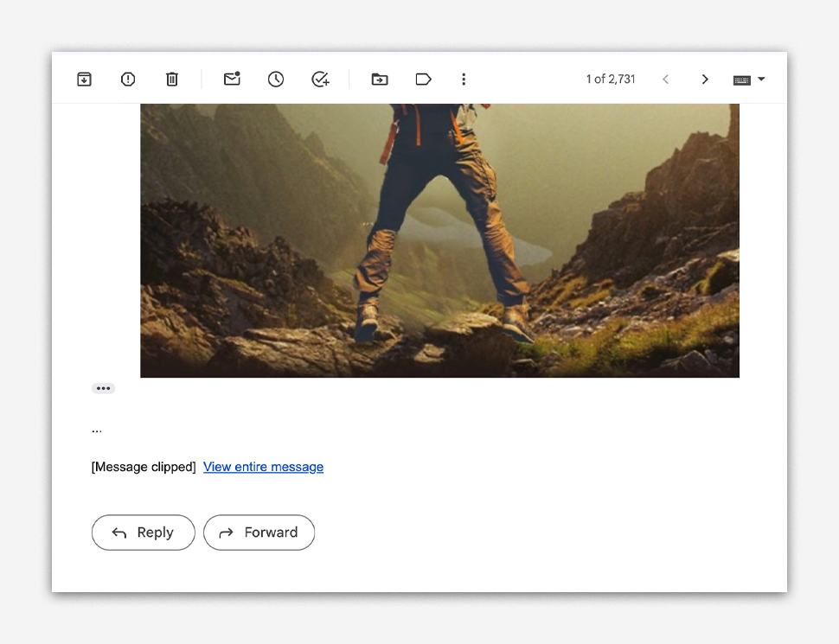Open the Move to folder icon
The height and width of the screenshot is (644, 839).
click(380, 80)
